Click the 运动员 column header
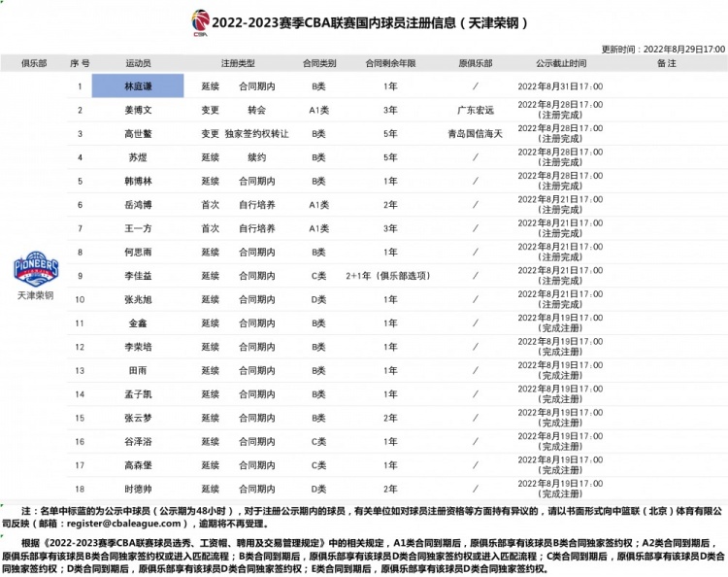The image size is (728, 577). 138,63
